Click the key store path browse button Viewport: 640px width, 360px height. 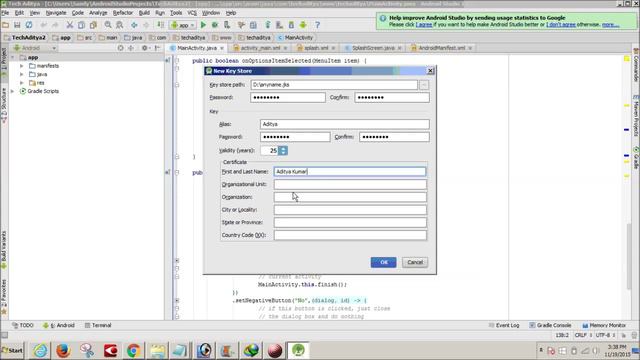[x=424, y=85]
